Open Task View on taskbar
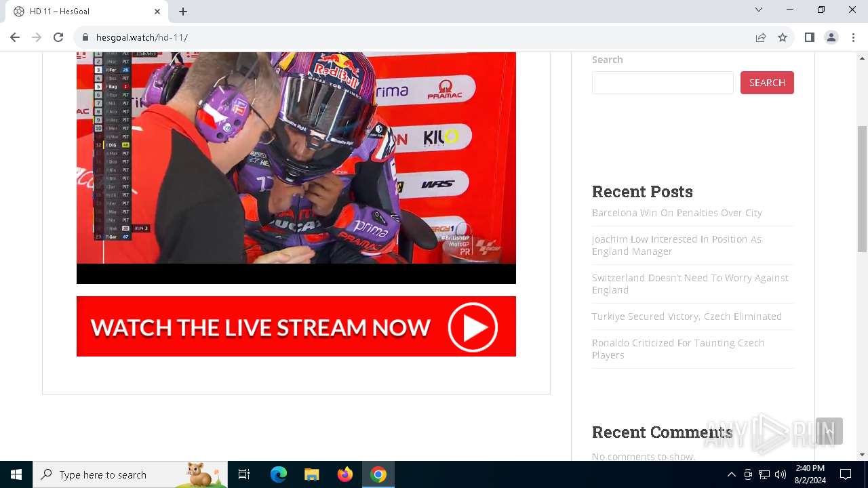The height and width of the screenshot is (488, 868). pos(244,474)
